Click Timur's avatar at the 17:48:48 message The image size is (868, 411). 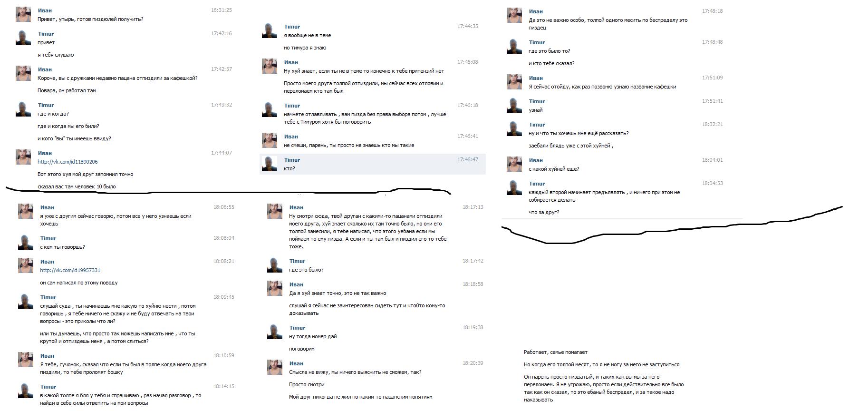click(x=514, y=46)
